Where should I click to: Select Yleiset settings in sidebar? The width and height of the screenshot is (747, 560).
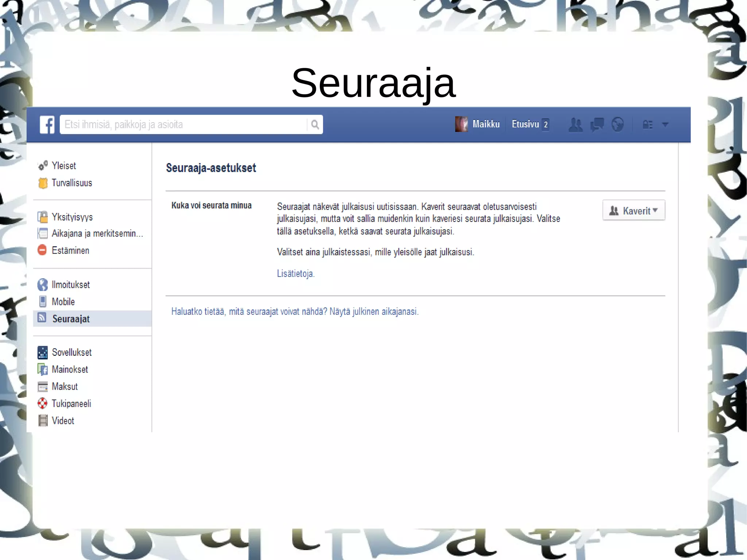[64, 166]
